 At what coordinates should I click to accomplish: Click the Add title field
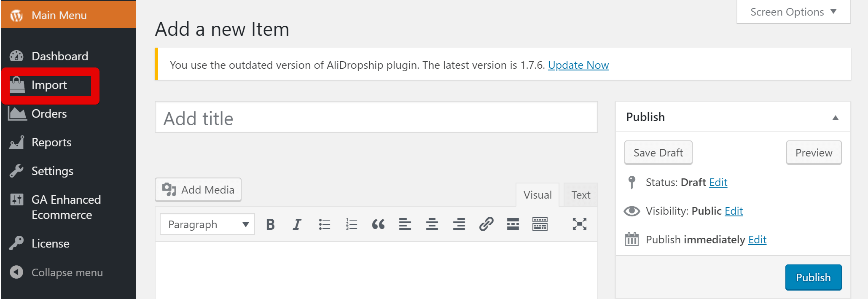click(x=376, y=118)
